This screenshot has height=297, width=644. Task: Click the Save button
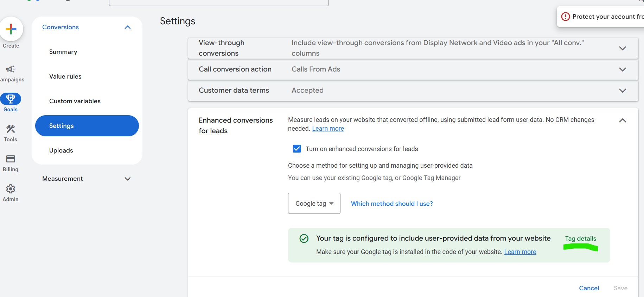coord(620,288)
